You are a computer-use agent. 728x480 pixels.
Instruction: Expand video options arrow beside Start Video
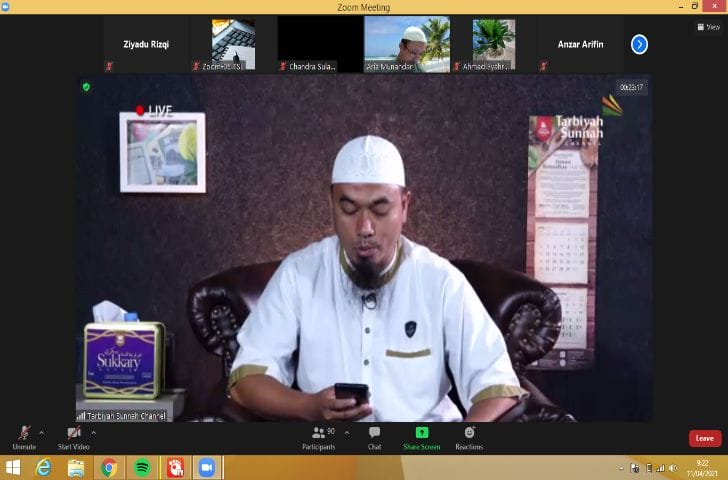pos(93,433)
